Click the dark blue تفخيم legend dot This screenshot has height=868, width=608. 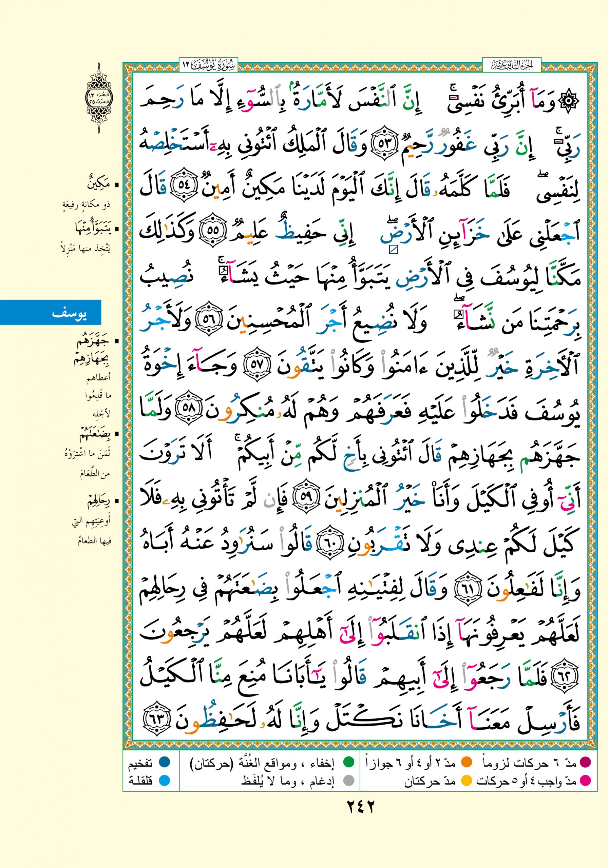[165, 763]
